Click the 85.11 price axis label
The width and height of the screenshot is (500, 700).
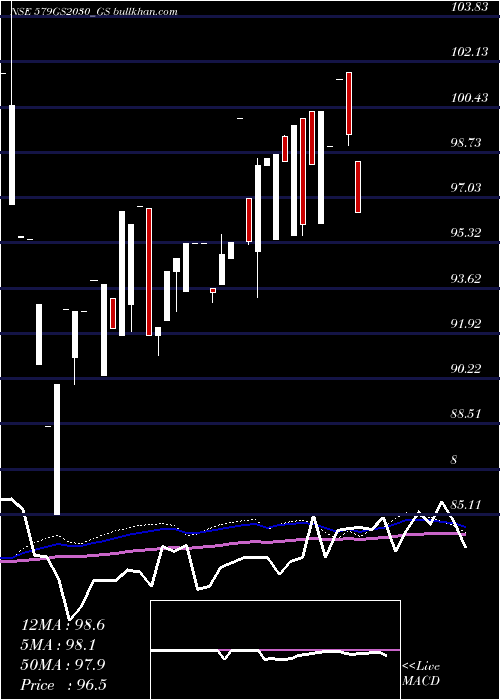(x=466, y=505)
